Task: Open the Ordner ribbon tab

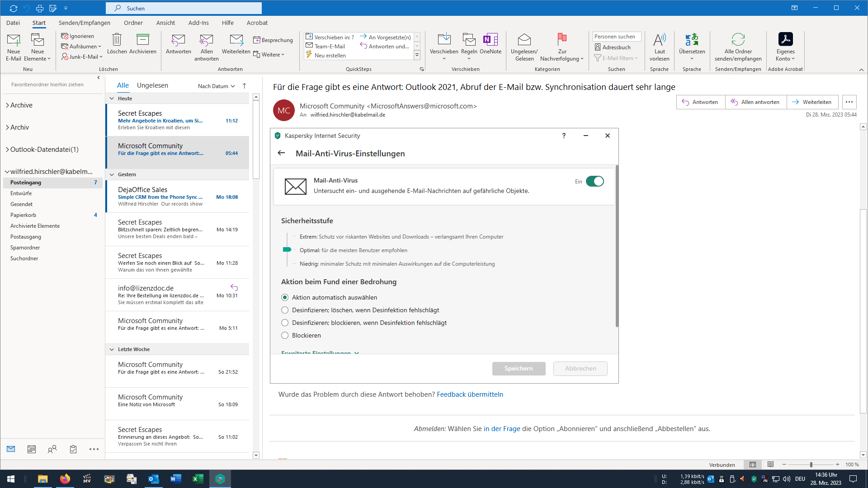Action: (x=133, y=23)
